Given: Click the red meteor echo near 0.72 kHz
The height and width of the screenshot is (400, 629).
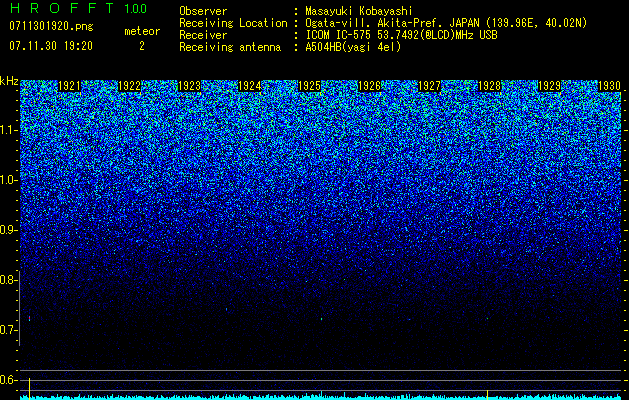Looking at the screenshot, I should (x=29, y=318).
